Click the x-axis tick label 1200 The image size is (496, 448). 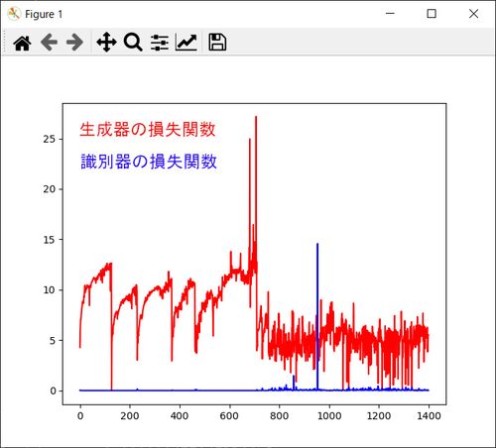[379, 415]
